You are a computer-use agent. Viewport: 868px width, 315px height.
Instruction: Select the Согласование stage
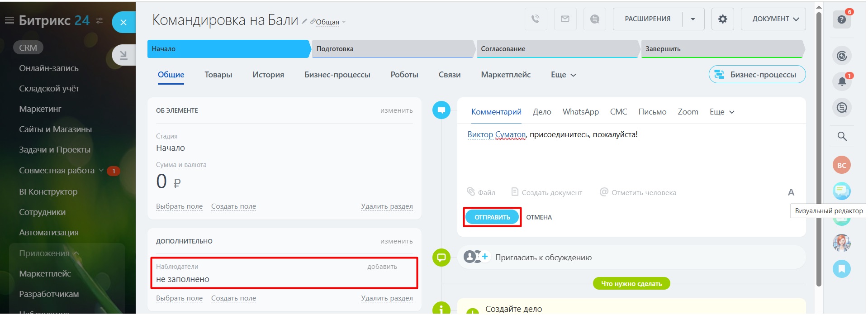click(558, 49)
